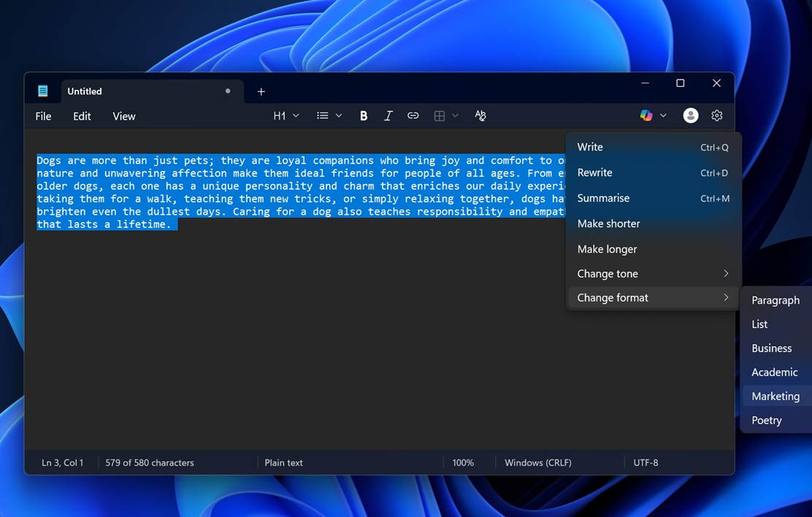Open Notepad settings via the gear icon
This screenshot has width=812, height=517.
click(x=716, y=115)
